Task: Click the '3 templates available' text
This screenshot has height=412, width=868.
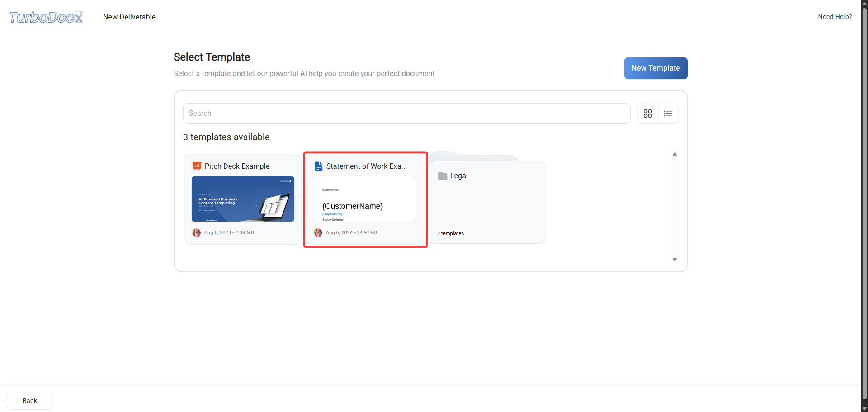Action: (226, 137)
